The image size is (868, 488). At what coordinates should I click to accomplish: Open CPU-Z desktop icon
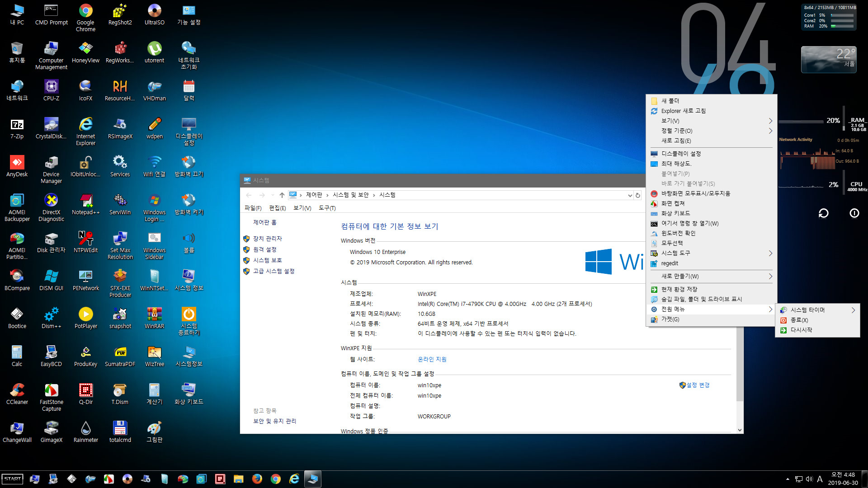tap(51, 90)
